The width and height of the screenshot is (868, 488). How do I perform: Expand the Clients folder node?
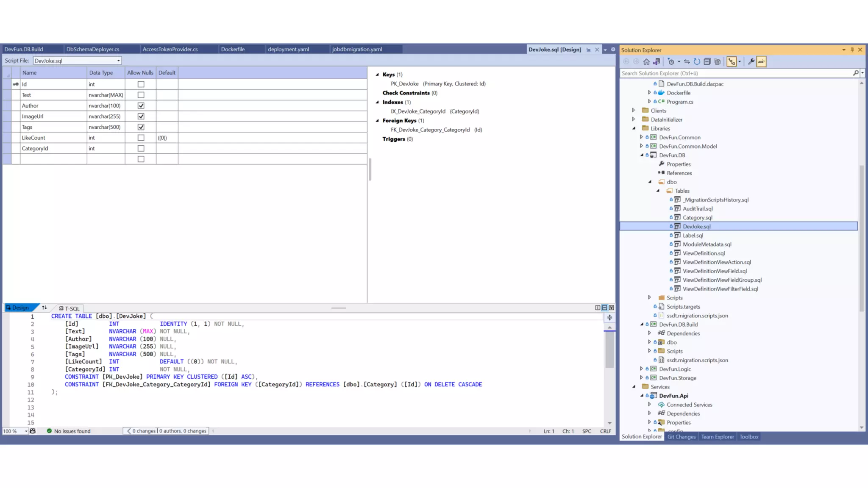pyautogui.click(x=634, y=111)
